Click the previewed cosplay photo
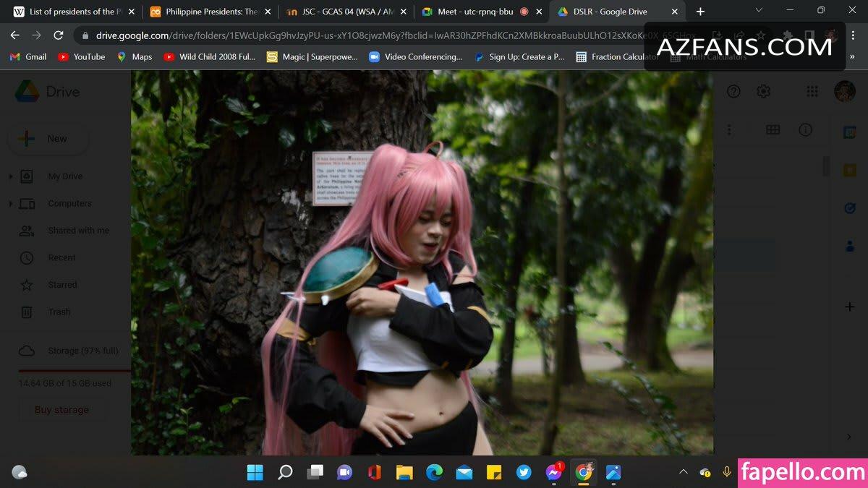Image resolution: width=868 pixels, height=488 pixels. (x=422, y=262)
